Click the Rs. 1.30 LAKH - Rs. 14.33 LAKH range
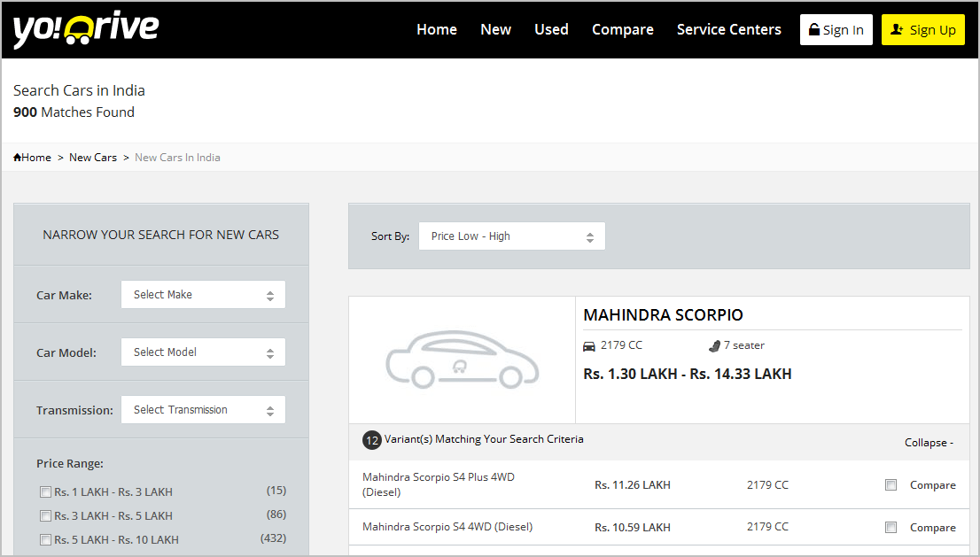 (x=688, y=374)
